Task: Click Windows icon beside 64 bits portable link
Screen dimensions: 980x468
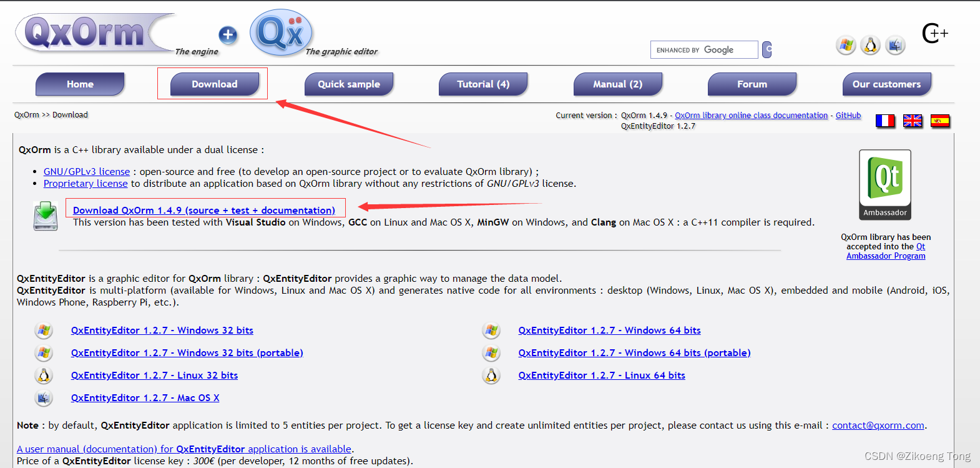Action: click(x=491, y=352)
